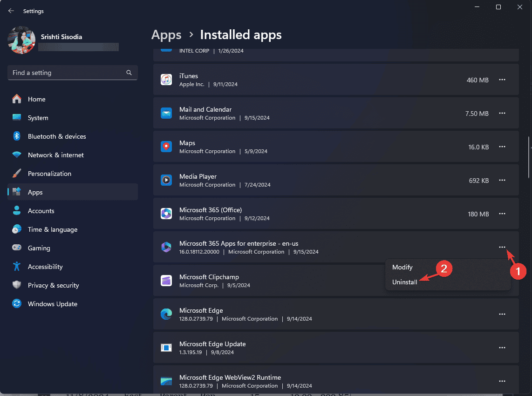Click the search magnifier in Find a setting
Viewport: 532px width, 396px height.
click(x=129, y=73)
